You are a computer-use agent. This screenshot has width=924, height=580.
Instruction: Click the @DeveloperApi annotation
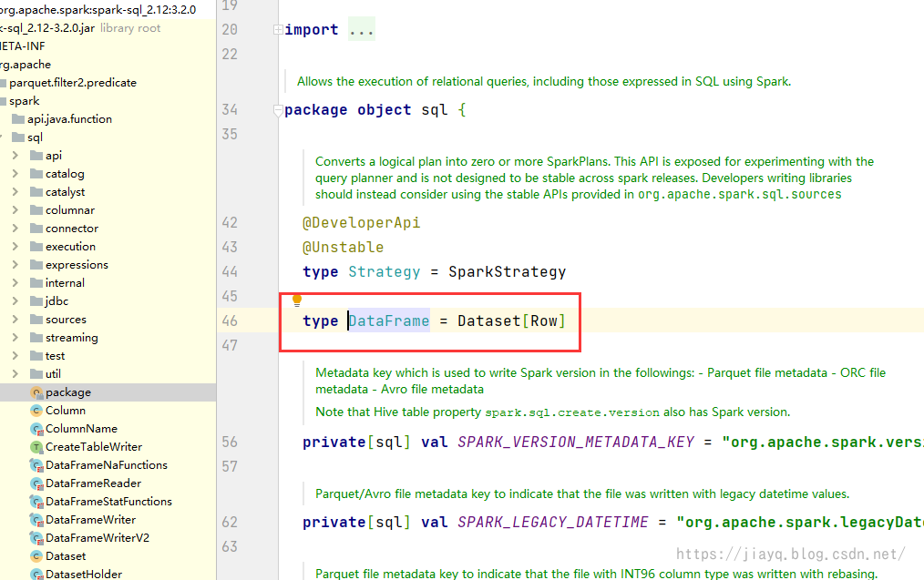pyautogui.click(x=361, y=222)
